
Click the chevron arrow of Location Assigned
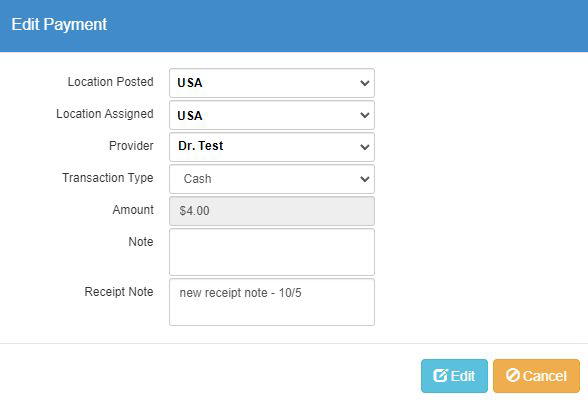364,115
